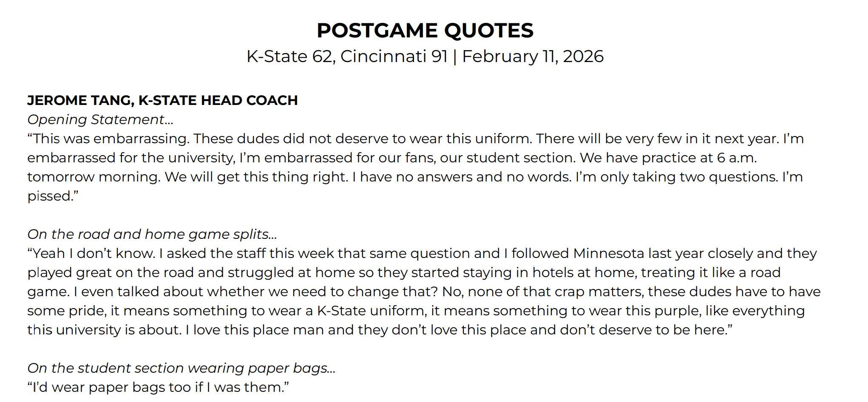Click the February 11, 2026 date

[x=533, y=57]
